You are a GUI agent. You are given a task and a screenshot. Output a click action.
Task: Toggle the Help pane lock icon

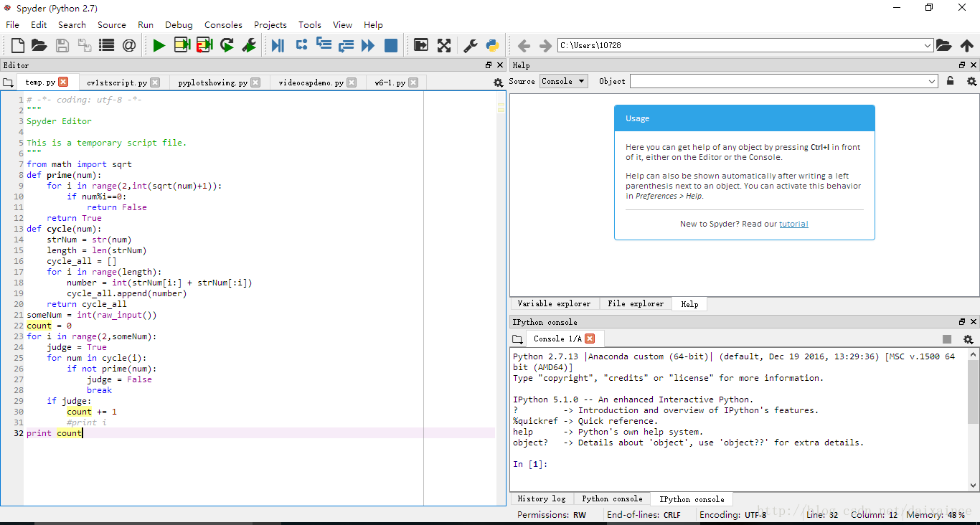(x=951, y=81)
